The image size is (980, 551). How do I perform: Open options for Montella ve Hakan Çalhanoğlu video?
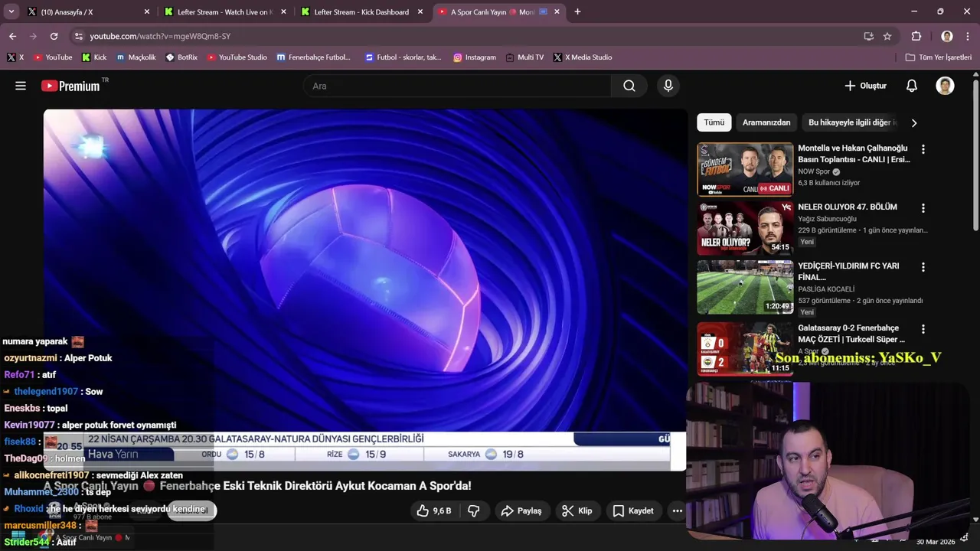pyautogui.click(x=923, y=149)
